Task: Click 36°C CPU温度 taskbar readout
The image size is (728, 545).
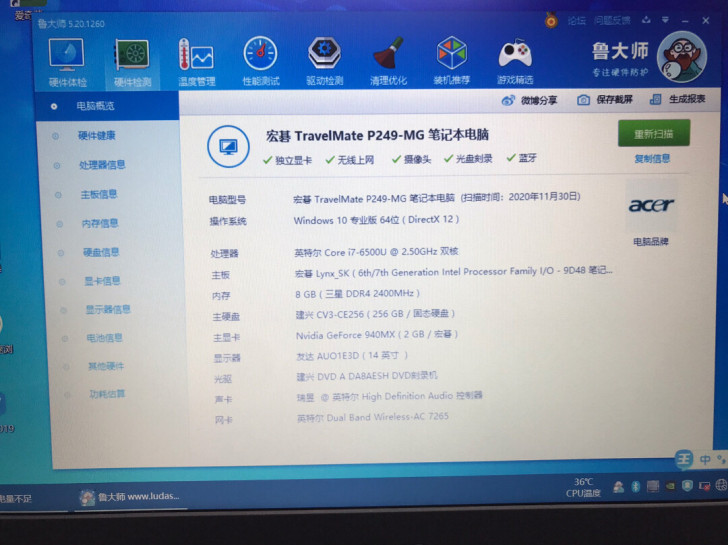Action: pos(583,487)
